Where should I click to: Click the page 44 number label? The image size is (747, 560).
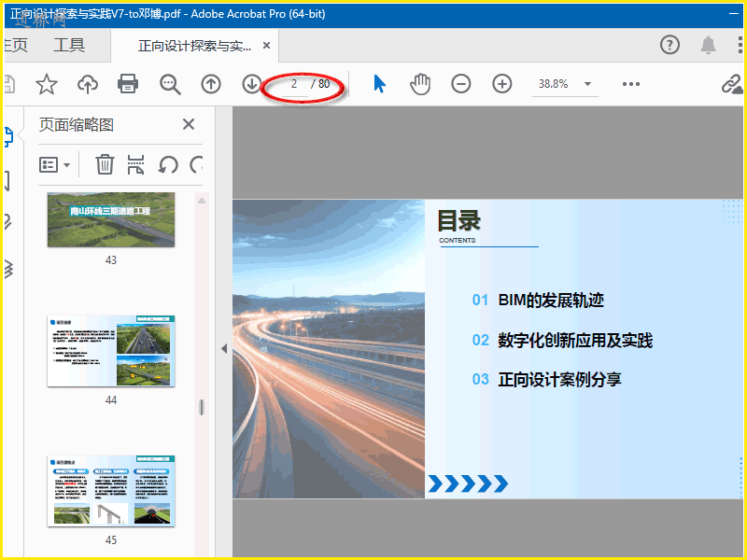[x=111, y=400]
